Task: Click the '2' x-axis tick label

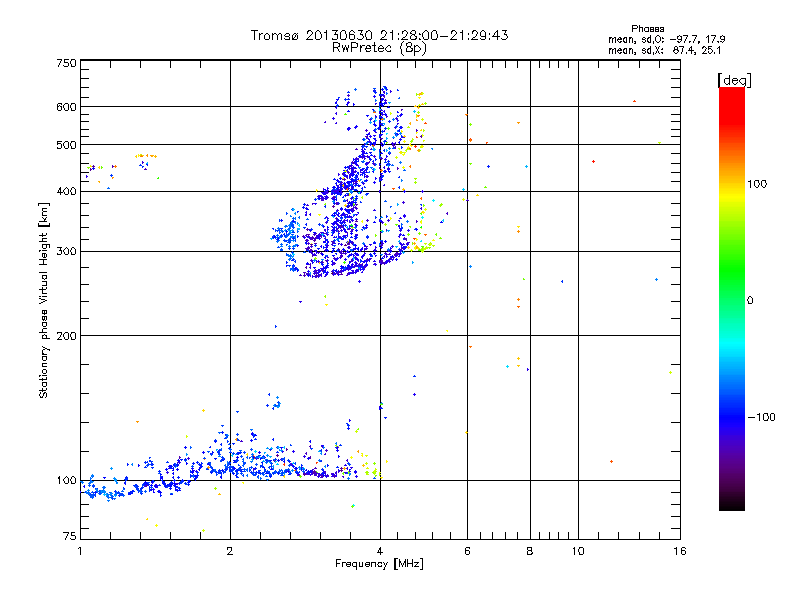Action: click(x=230, y=551)
